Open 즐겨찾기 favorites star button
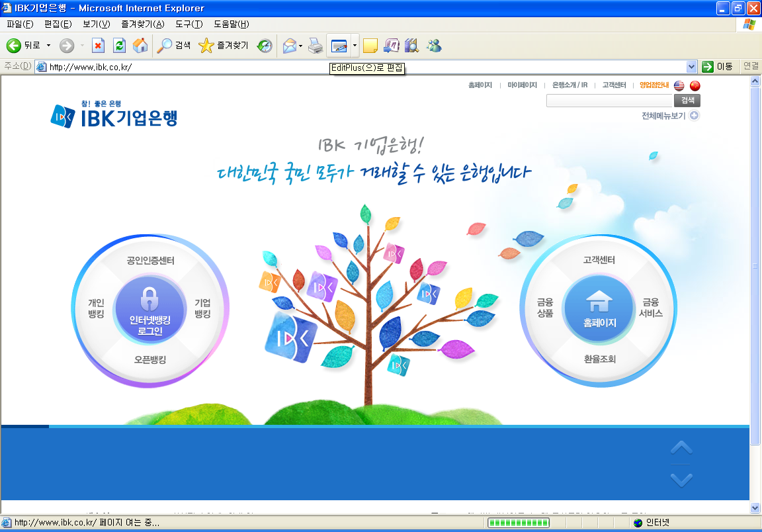Image resolution: width=762 pixels, height=532 pixels. (224, 46)
